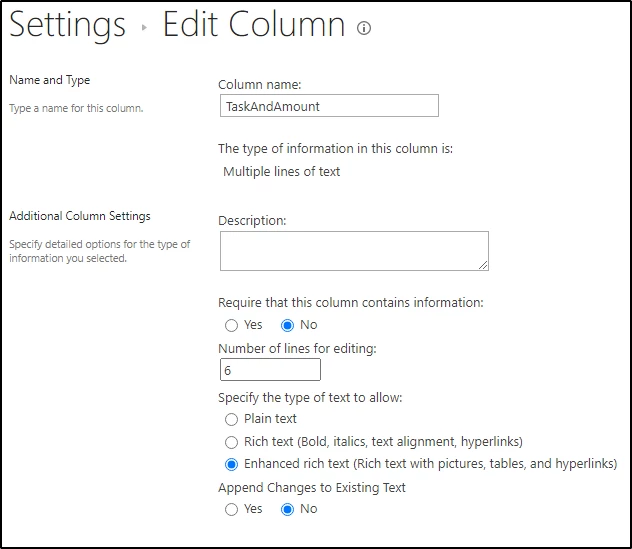Select Yes for Require column contains information
632x549 pixels.
(231, 325)
